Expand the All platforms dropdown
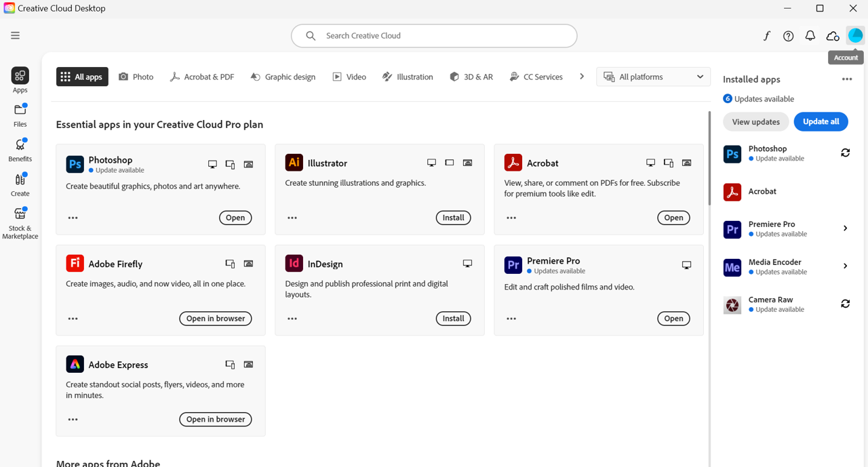The image size is (868, 467). [x=653, y=77]
